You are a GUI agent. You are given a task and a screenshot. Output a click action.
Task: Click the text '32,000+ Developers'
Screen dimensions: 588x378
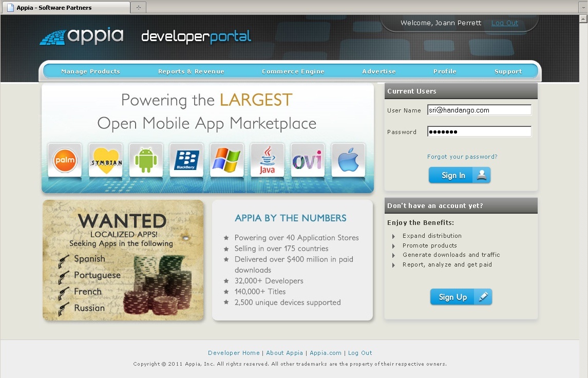pyautogui.click(x=269, y=281)
